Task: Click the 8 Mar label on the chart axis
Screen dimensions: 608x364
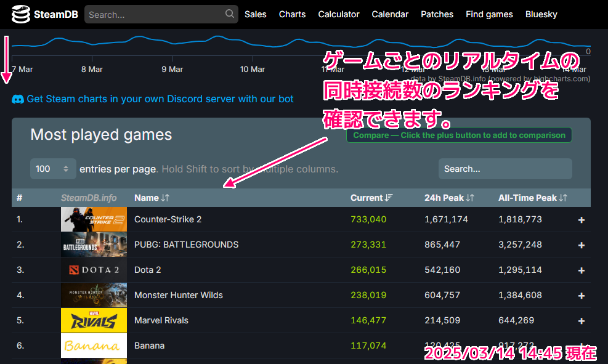Action: click(x=92, y=70)
